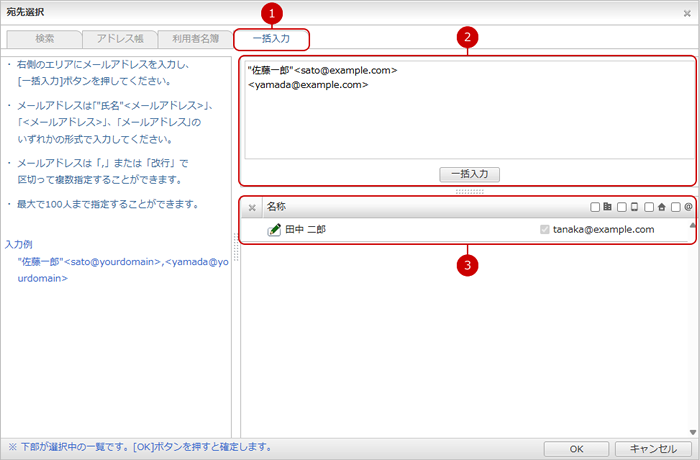
Task: Click scroll up arrow in selected list
Action: click(692, 226)
